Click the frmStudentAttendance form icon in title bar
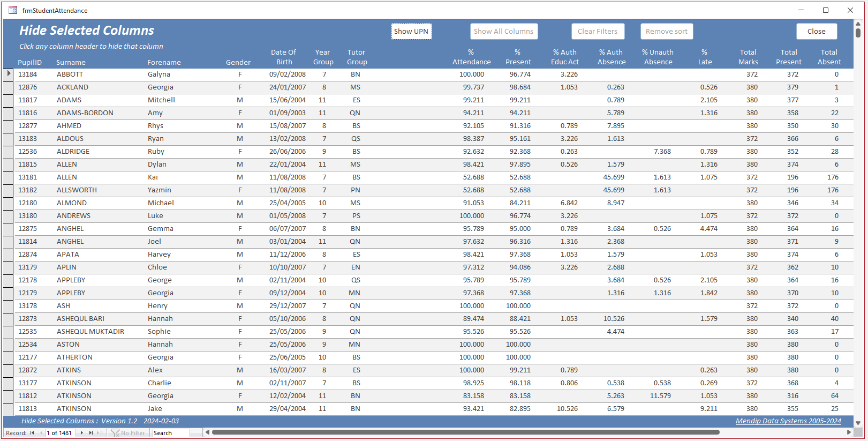This screenshot has width=868, height=441. (13, 10)
